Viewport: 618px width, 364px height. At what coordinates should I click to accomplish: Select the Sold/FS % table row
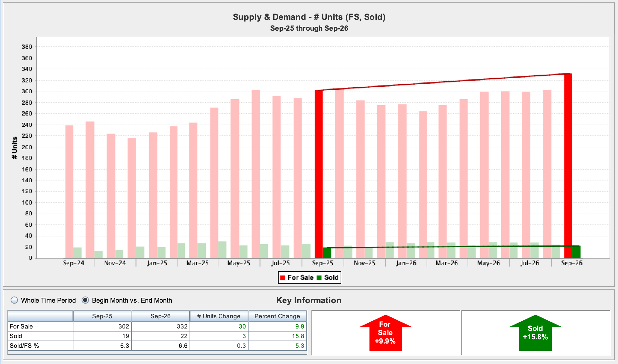click(x=157, y=346)
